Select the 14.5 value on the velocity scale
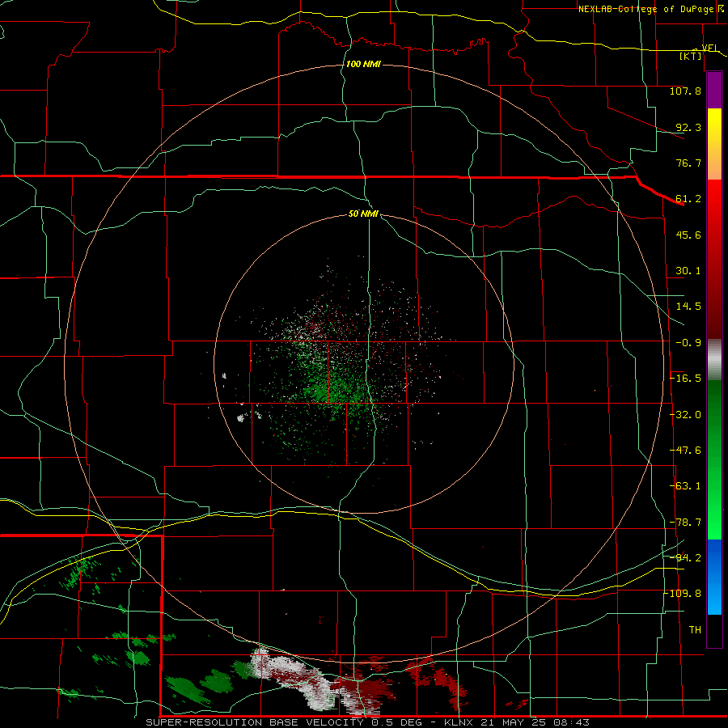728x728 pixels. coord(688,307)
